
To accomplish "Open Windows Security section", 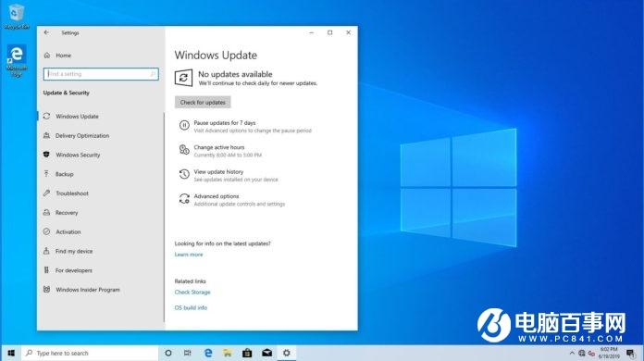I will pyautogui.click(x=78, y=155).
